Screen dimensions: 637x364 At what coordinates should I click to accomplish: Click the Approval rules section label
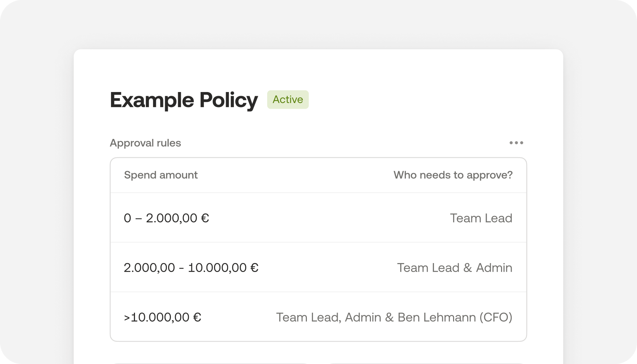[145, 143]
